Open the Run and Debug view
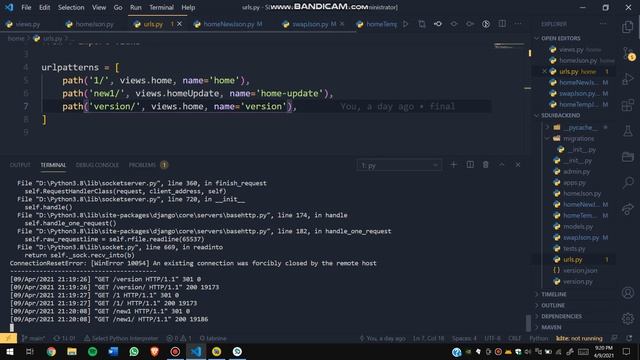The width and height of the screenshot is (640, 360). (628, 79)
